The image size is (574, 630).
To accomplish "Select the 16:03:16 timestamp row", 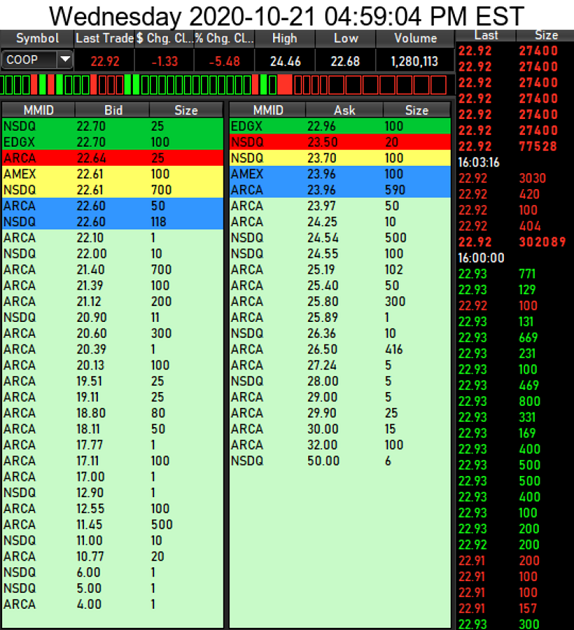I will (515, 162).
